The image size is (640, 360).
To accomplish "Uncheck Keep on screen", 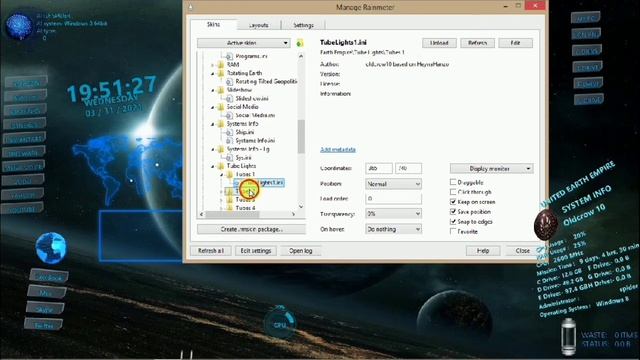I will (453, 202).
